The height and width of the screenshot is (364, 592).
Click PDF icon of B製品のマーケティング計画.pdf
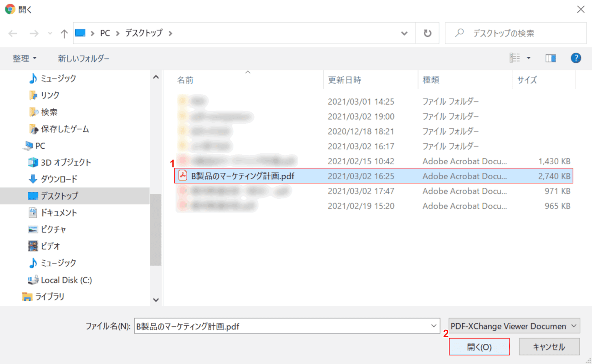(x=183, y=176)
